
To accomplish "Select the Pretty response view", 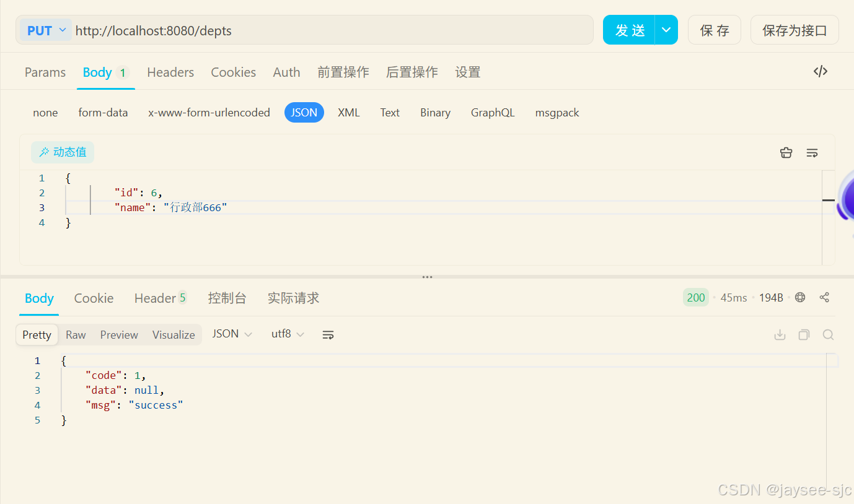I will tap(37, 335).
